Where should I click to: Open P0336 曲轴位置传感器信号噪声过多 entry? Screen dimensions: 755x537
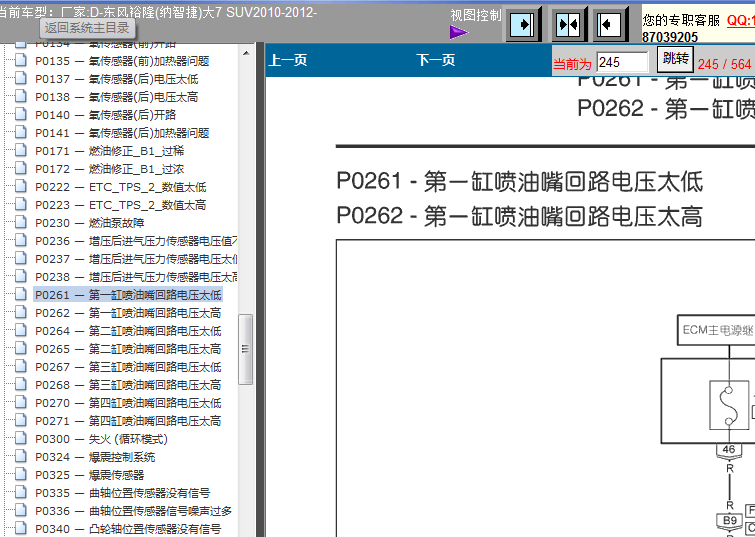[134, 511]
